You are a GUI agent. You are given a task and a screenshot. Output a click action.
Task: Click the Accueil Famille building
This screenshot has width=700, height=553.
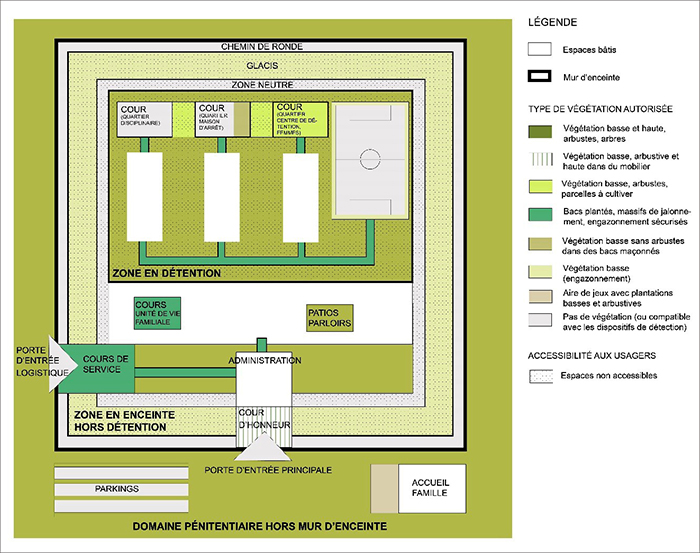tap(430, 490)
